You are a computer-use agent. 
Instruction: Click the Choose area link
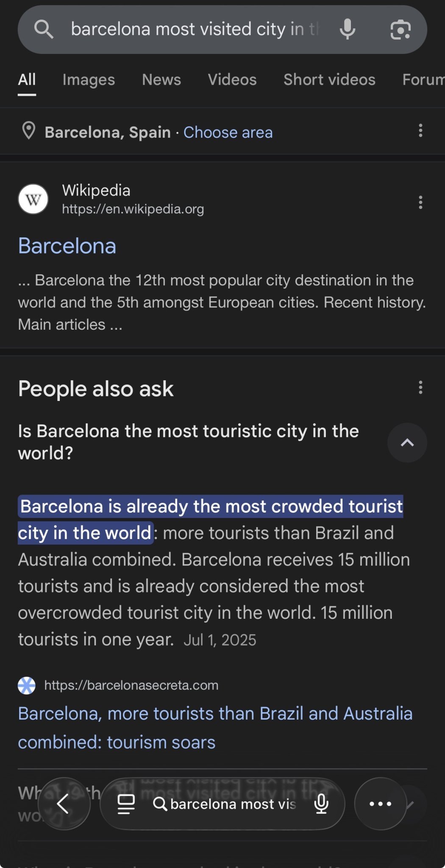tap(228, 132)
